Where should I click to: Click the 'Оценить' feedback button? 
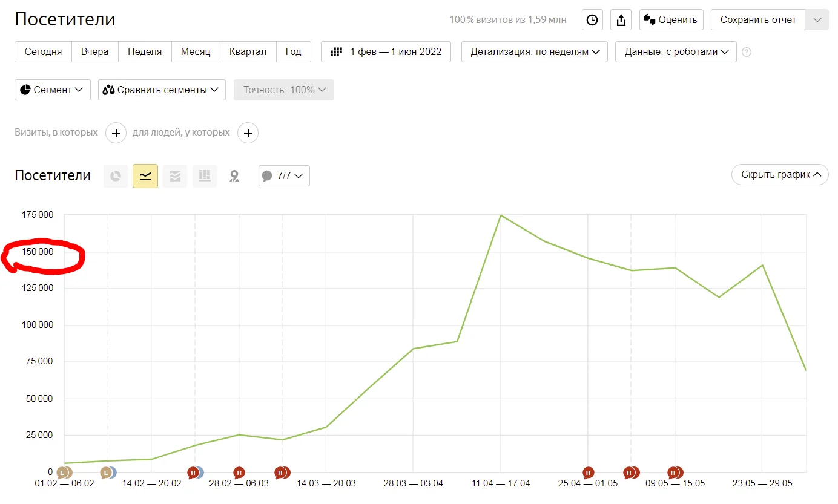pyautogui.click(x=671, y=20)
